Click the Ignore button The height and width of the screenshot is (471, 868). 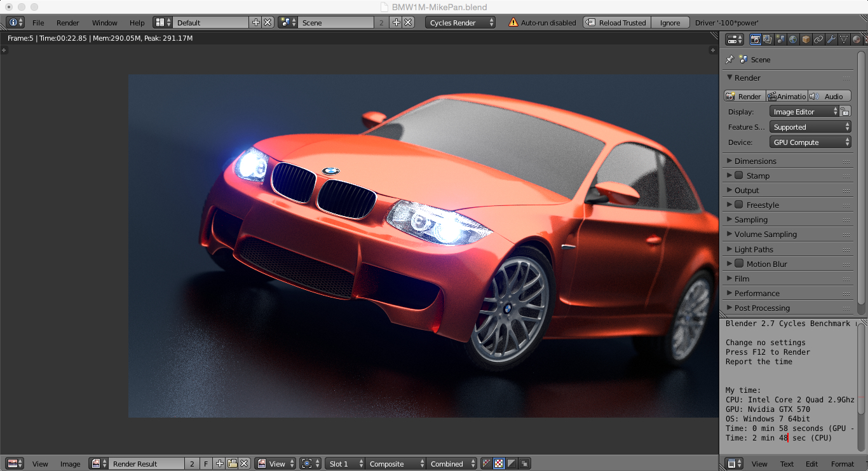pyautogui.click(x=670, y=22)
